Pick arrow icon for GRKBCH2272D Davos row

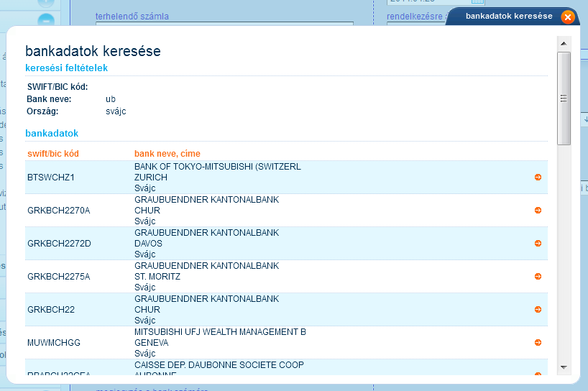pos(538,244)
